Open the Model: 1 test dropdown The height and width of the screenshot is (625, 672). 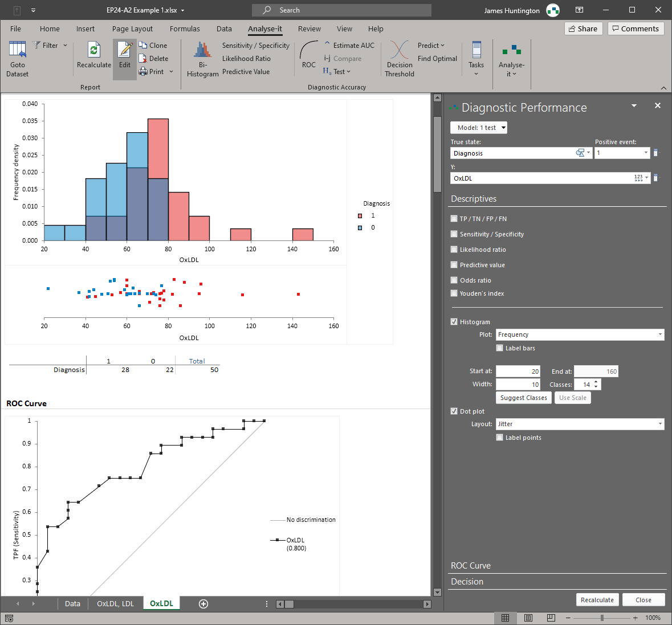[x=478, y=127]
